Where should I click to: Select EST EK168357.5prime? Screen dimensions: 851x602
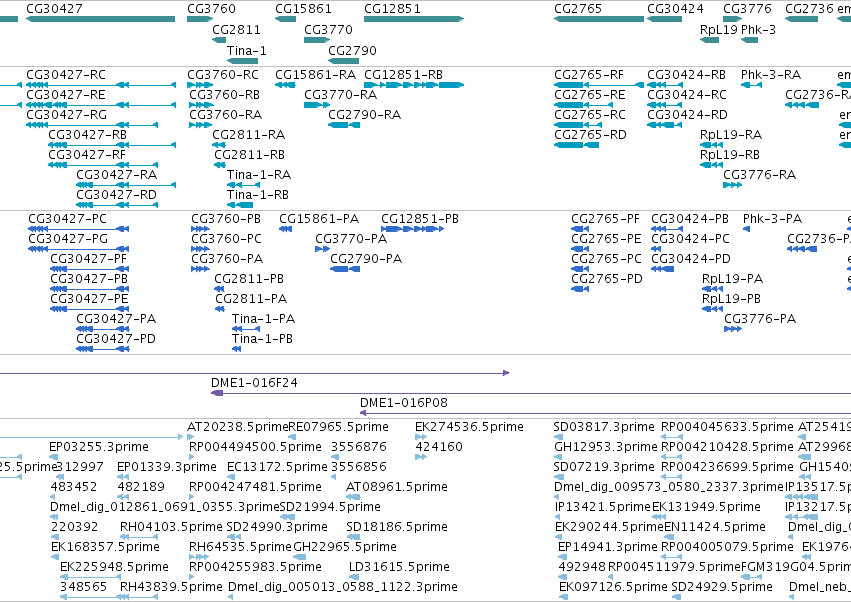pos(105,547)
